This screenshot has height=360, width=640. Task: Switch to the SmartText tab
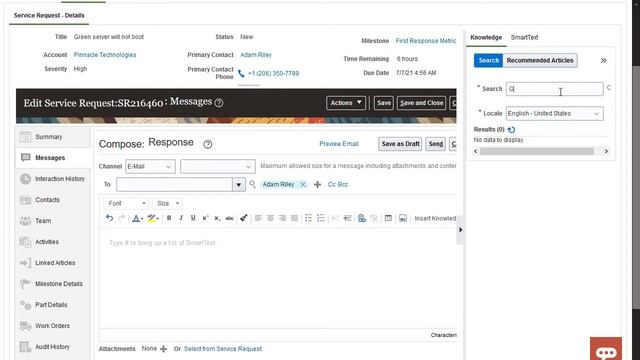point(524,37)
